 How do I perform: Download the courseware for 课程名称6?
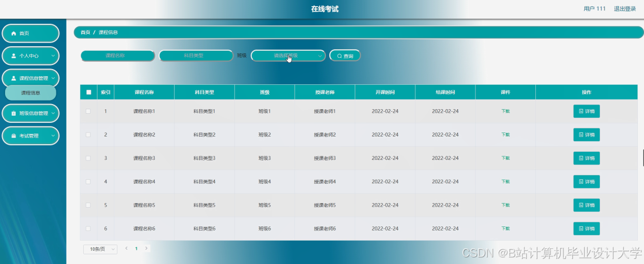505,228
